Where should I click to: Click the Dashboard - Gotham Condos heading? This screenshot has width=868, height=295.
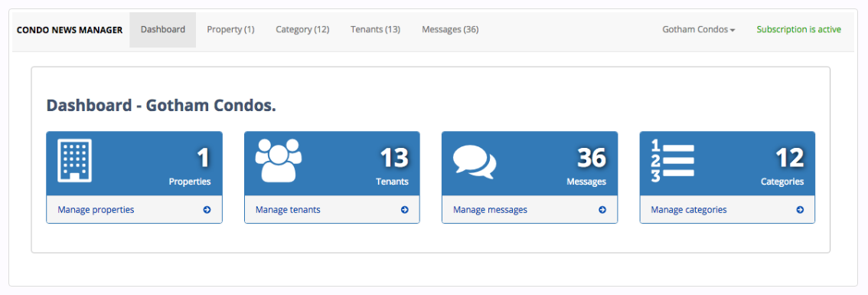click(161, 106)
